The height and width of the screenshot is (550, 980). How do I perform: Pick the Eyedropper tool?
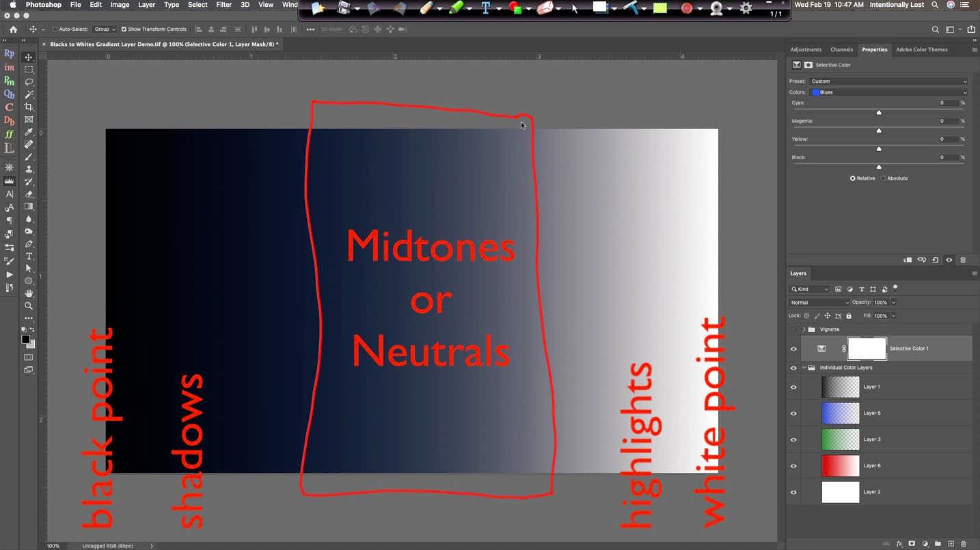coord(29,132)
